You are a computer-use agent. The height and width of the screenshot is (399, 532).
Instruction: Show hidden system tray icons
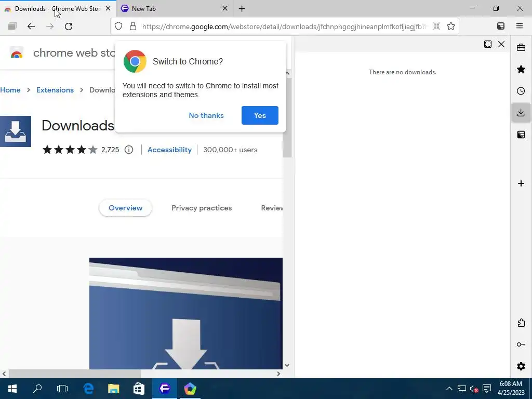coord(449,389)
